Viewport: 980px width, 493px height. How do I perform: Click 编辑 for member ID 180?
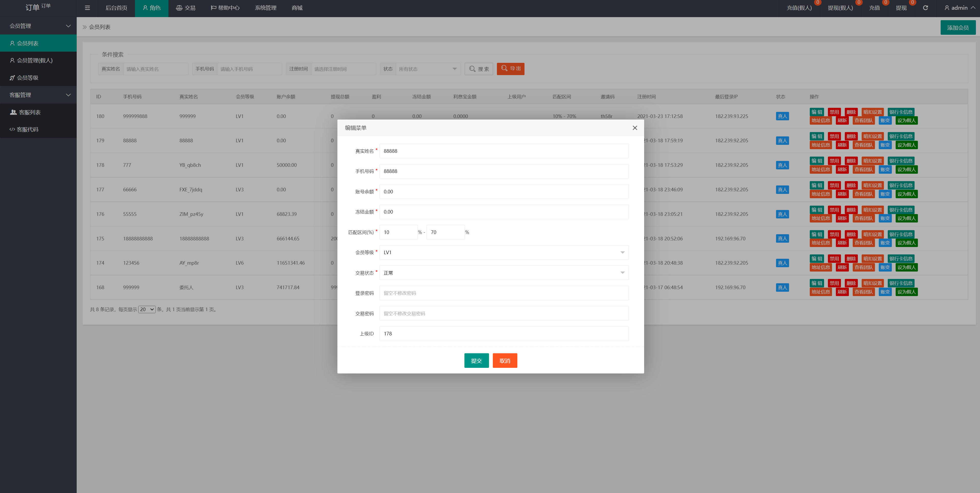pos(816,112)
